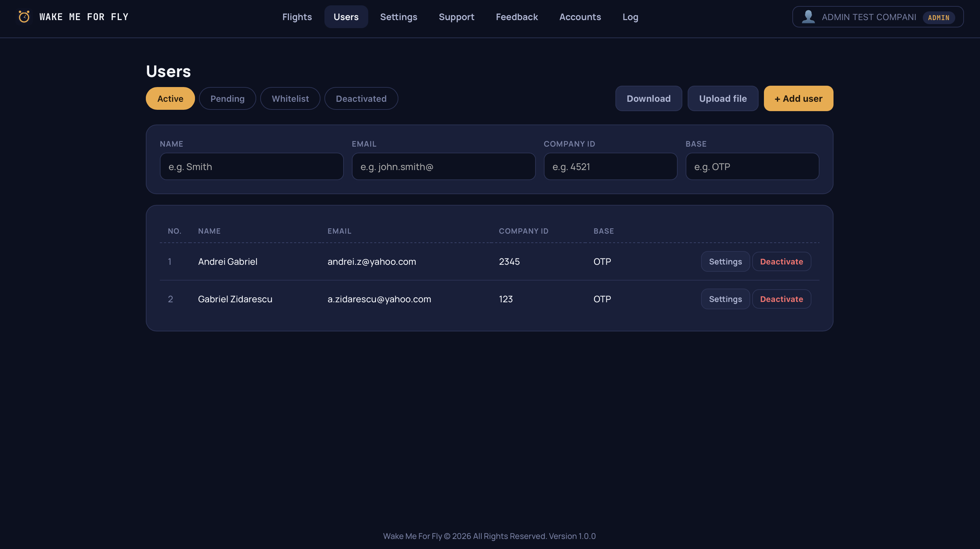Click OTP base in Gabriel Zidarescu row

pos(602,299)
